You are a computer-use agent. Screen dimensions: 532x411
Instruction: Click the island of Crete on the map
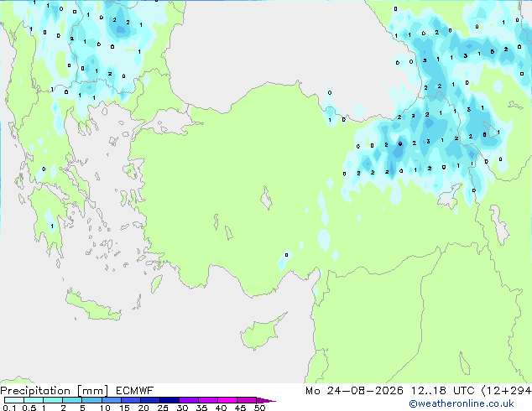[93, 307]
